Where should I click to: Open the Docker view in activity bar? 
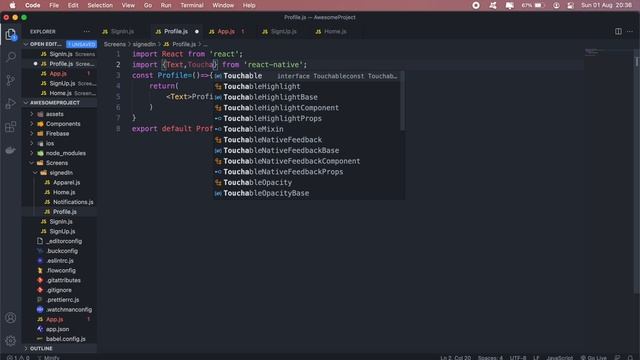[11, 150]
